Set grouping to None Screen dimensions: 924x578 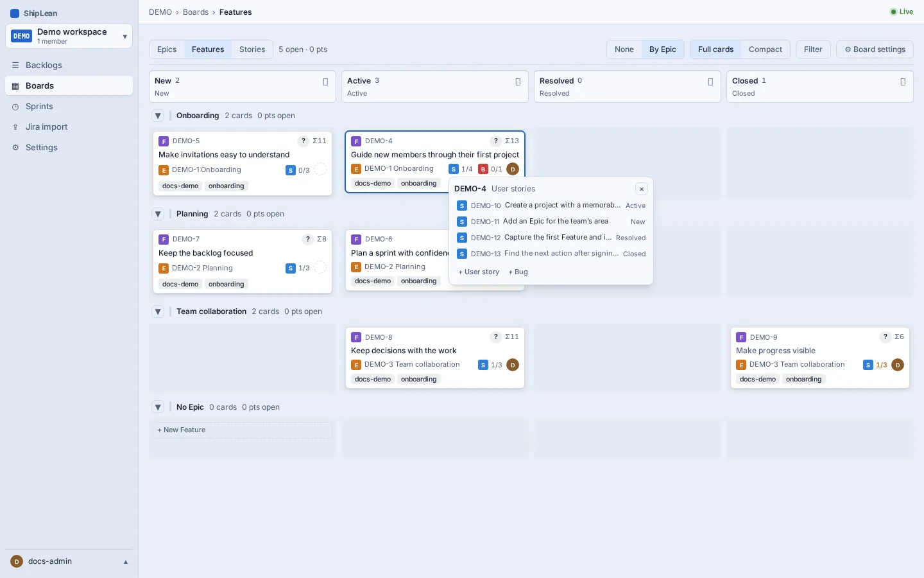tap(624, 49)
